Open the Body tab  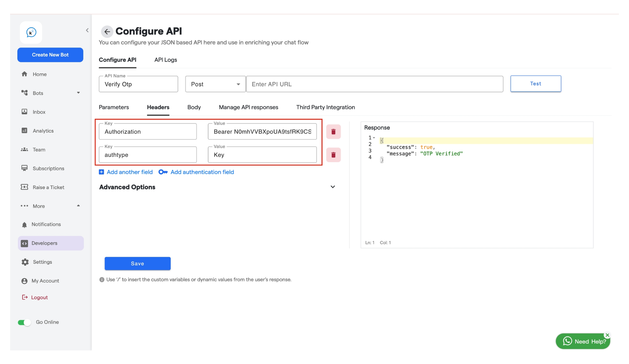(x=194, y=107)
